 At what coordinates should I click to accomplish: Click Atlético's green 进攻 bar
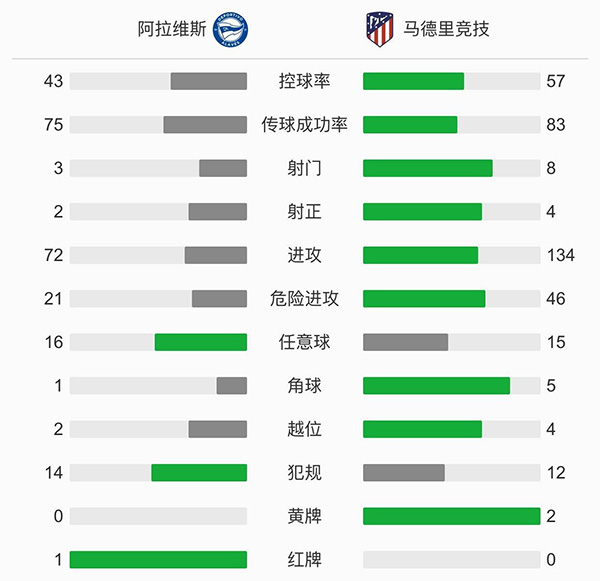pyautogui.click(x=420, y=255)
